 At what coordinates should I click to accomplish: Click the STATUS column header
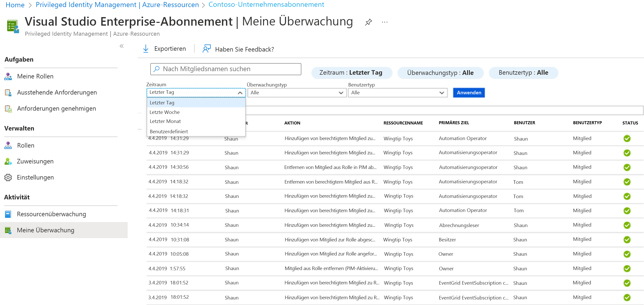point(630,123)
